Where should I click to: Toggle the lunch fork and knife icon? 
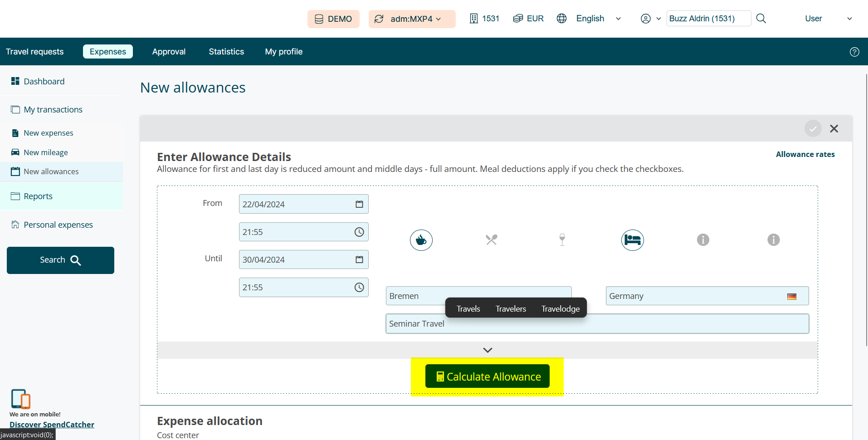click(x=491, y=240)
